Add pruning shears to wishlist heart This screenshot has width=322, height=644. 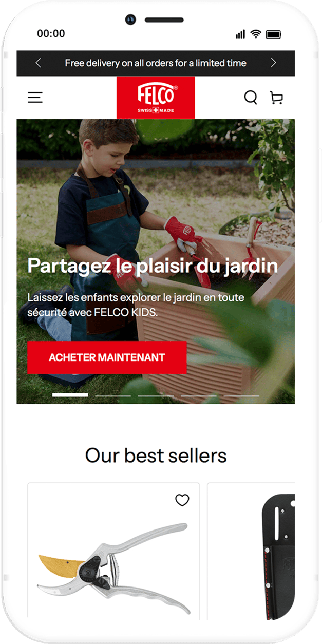pos(182,500)
